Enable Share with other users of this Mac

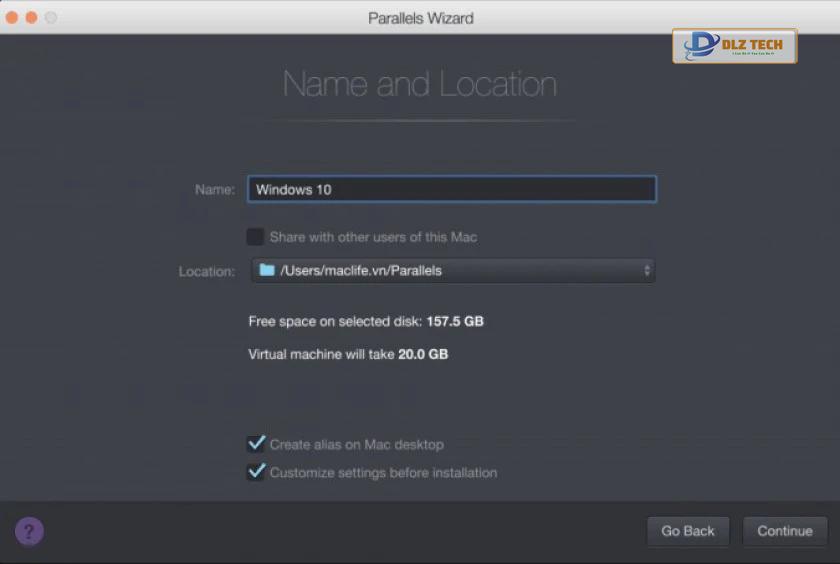pos(255,237)
